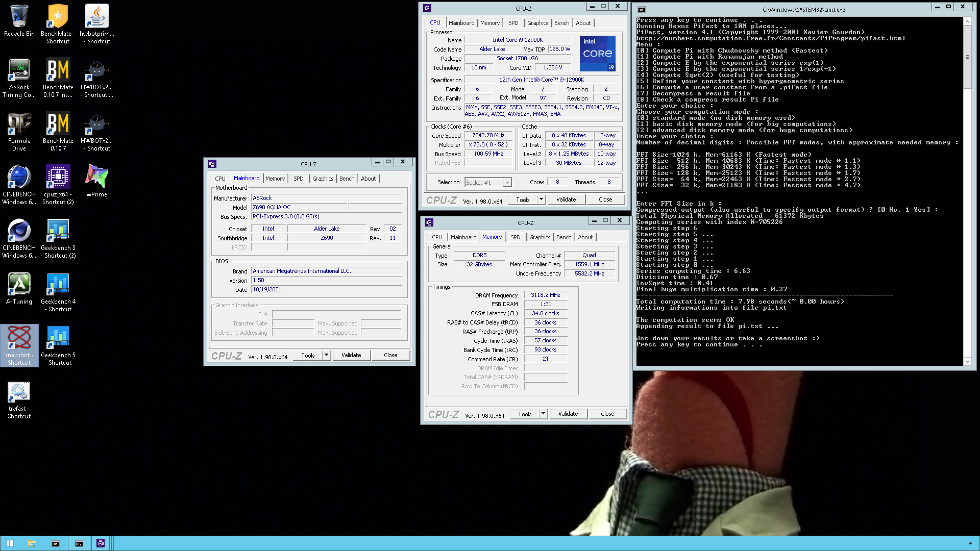Activate first cmd icon on taskbar
This screenshot has height=551, width=980.
(56, 543)
